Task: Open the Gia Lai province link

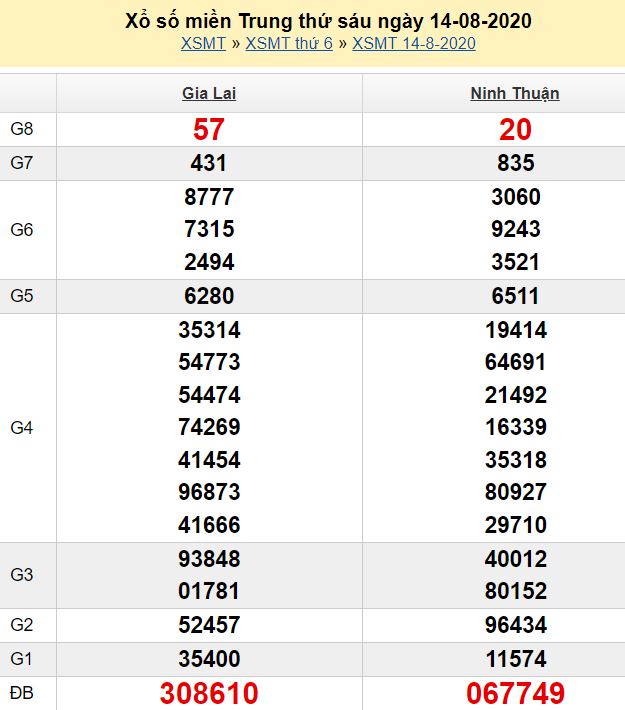Action: point(209,94)
